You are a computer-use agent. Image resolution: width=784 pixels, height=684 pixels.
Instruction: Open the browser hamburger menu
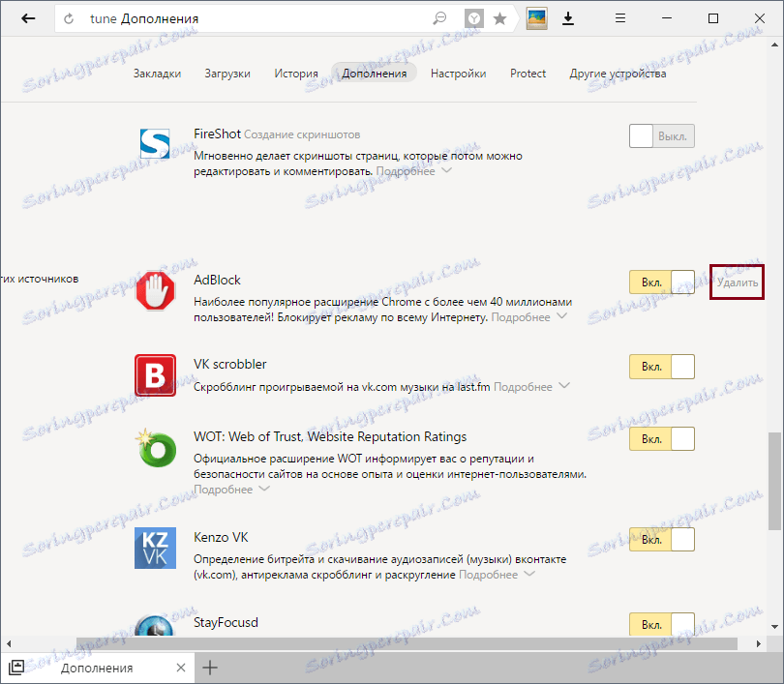click(620, 19)
